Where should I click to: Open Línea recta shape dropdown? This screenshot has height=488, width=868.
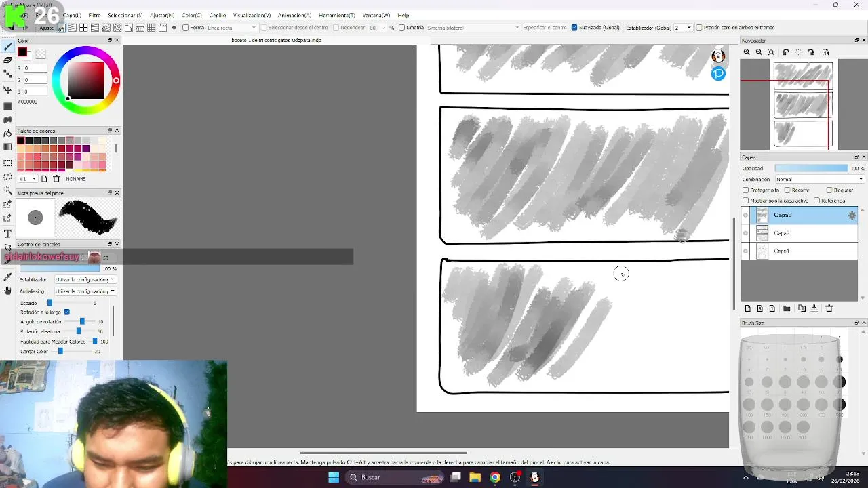click(x=232, y=28)
